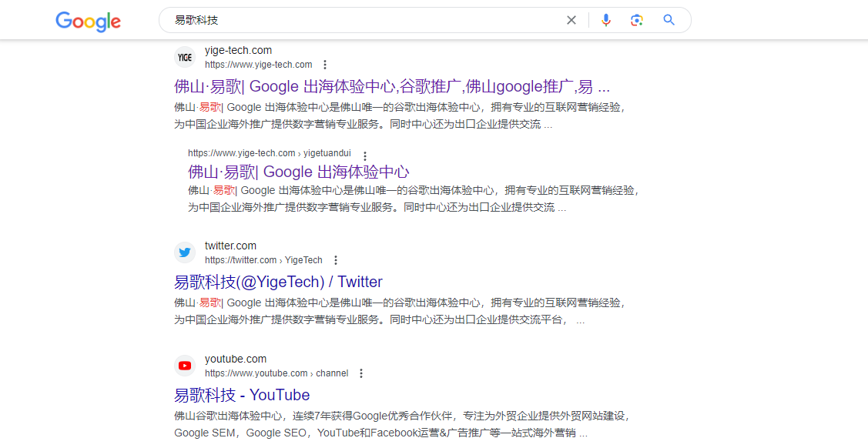
Task: Click the https://www.youtube.com › channel URL
Action: tap(276, 373)
